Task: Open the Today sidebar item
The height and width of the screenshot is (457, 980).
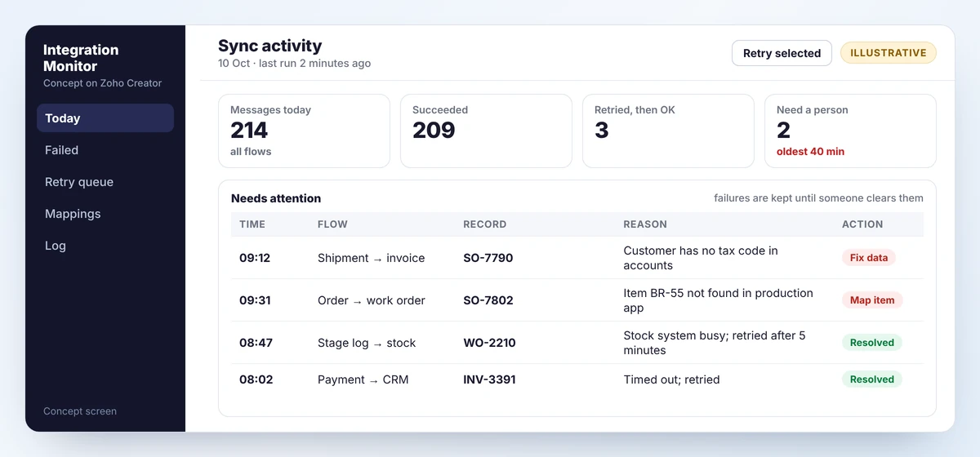Action: click(x=105, y=118)
